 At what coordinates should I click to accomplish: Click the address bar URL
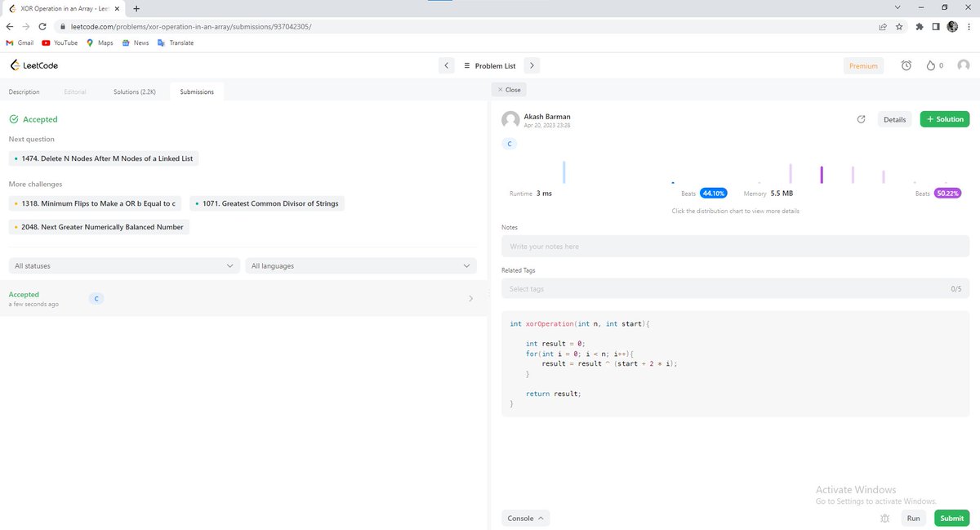(191, 26)
